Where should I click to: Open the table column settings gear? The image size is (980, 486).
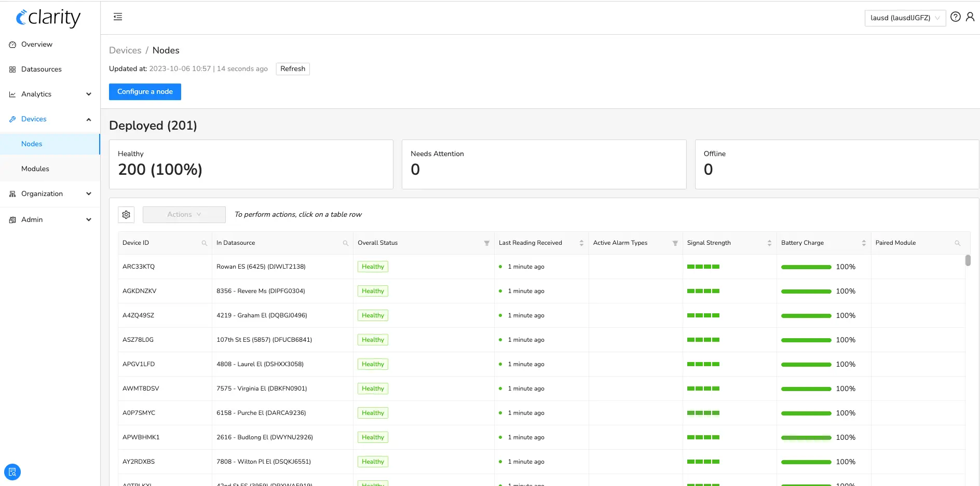click(x=126, y=214)
